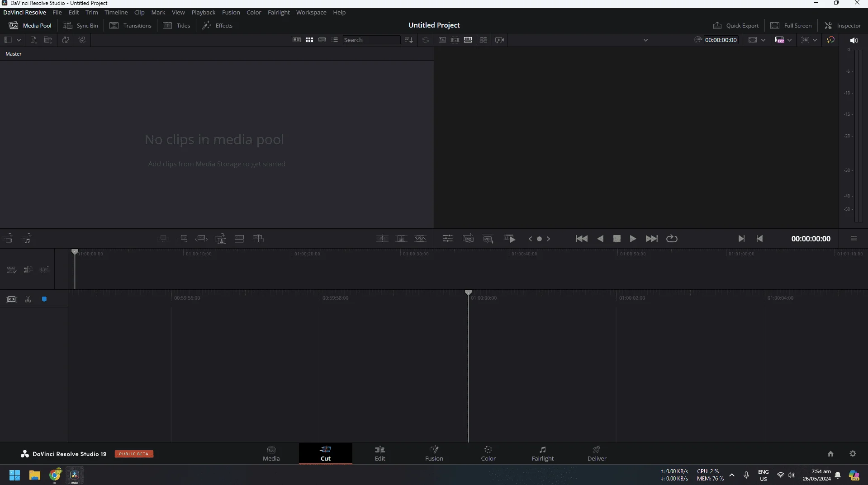Open the viewer options hamburger menu
The width and height of the screenshot is (868, 485).
click(x=854, y=238)
